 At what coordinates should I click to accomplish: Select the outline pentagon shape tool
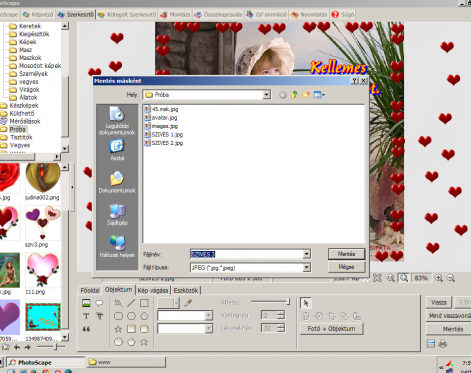coord(144,316)
